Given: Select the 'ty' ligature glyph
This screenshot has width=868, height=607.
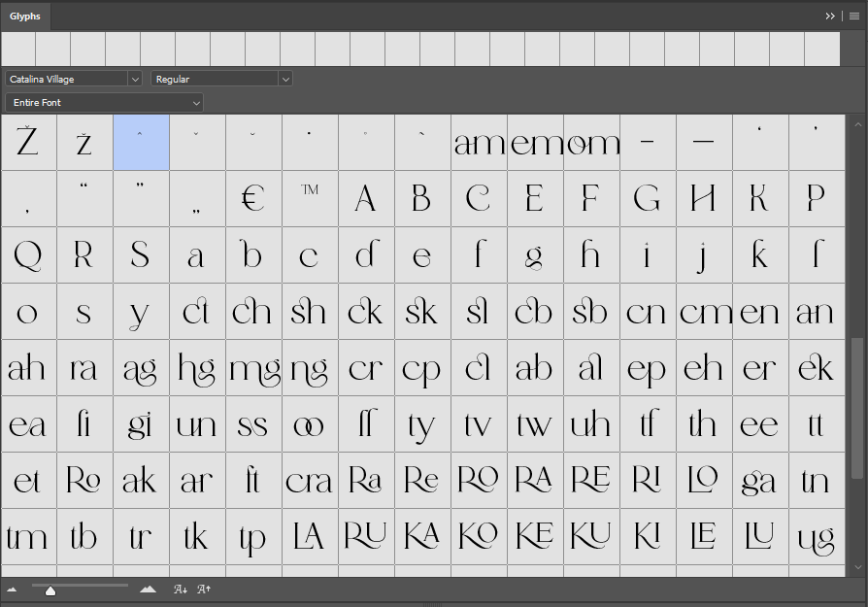Looking at the screenshot, I should pos(423,424).
